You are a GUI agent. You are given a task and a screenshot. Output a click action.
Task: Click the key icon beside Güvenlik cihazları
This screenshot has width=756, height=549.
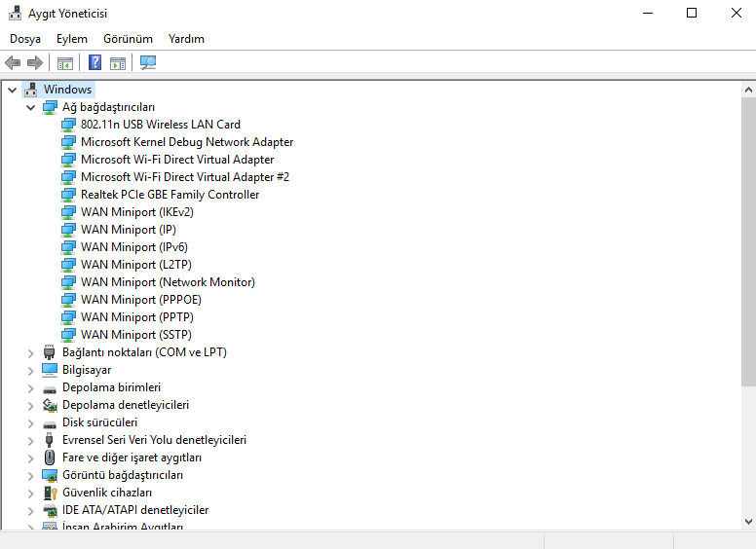(x=50, y=493)
